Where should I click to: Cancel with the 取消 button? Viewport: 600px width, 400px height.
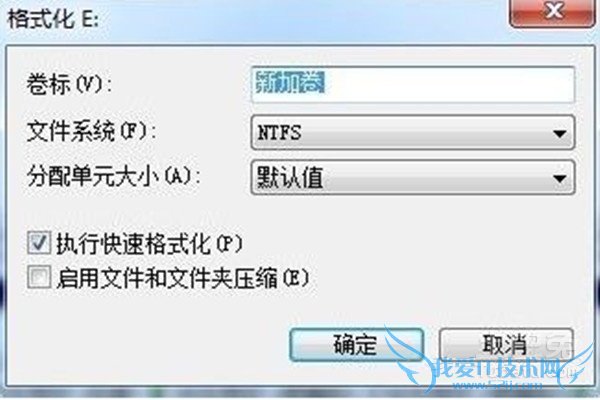pyautogui.click(x=506, y=344)
